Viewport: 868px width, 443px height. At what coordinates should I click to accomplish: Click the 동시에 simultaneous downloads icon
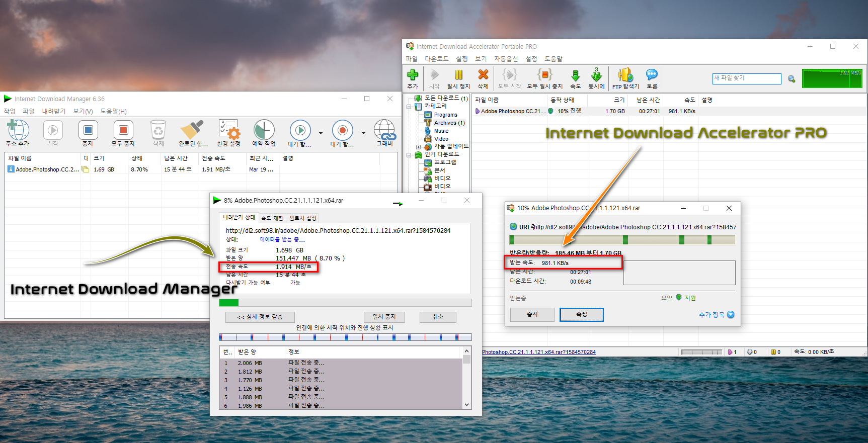click(x=596, y=74)
